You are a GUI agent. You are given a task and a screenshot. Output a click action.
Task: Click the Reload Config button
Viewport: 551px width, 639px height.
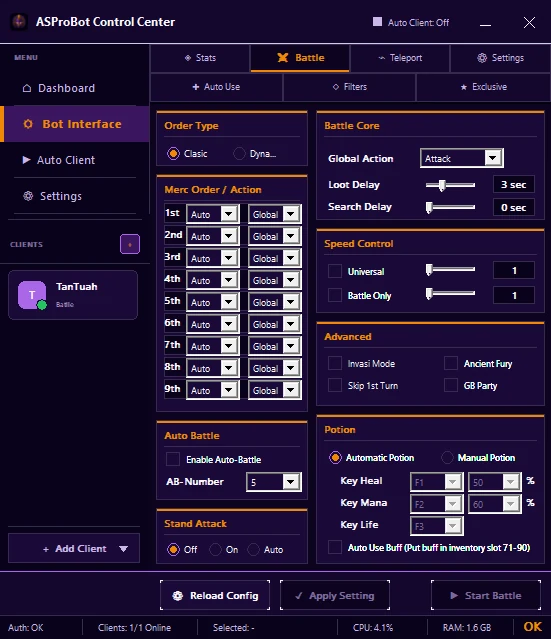click(215, 595)
